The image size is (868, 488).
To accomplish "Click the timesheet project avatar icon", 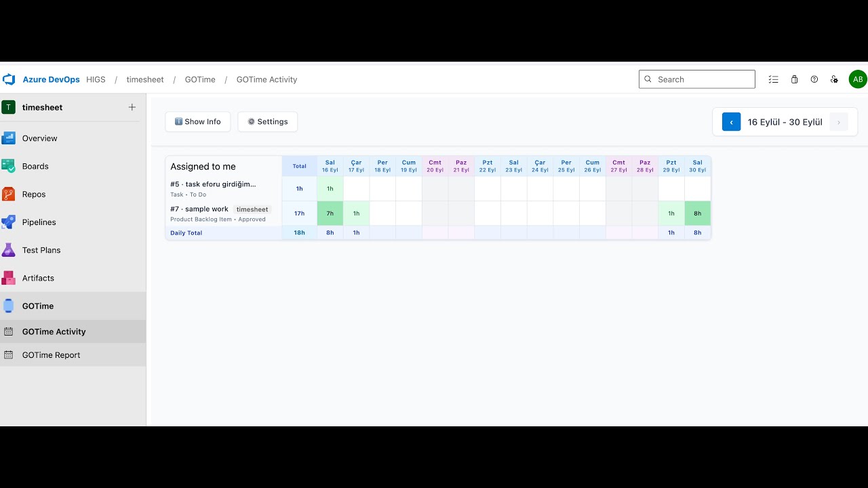I will tap(8, 107).
